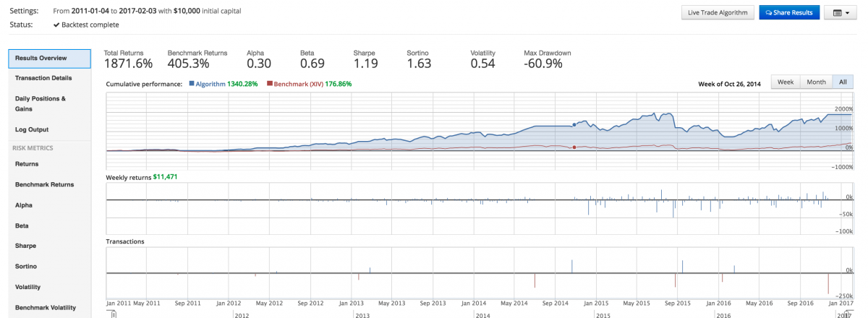Image resolution: width=868 pixels, height=318 pixels.
Task: Go to Daily Positions & Gains
Action: click(x=41, y=103)
